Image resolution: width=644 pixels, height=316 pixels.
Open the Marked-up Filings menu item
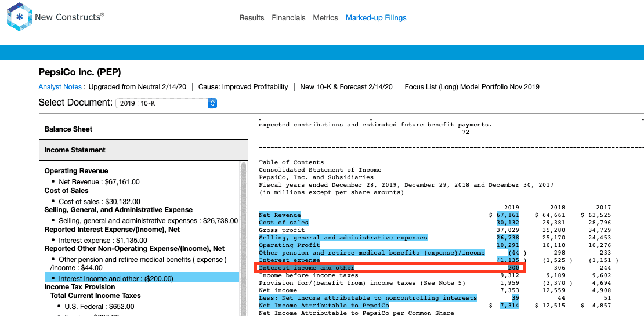point(376,17)
